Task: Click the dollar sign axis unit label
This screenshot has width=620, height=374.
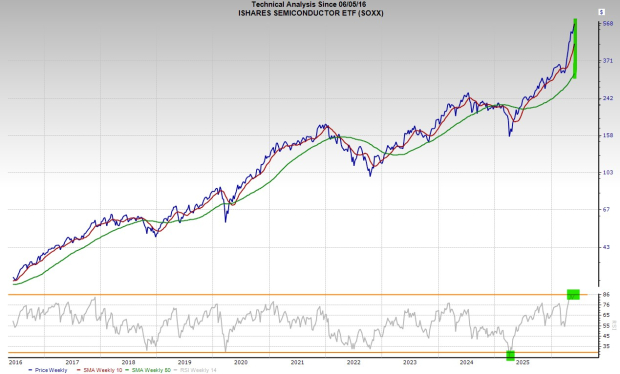Action: [601, 12]
